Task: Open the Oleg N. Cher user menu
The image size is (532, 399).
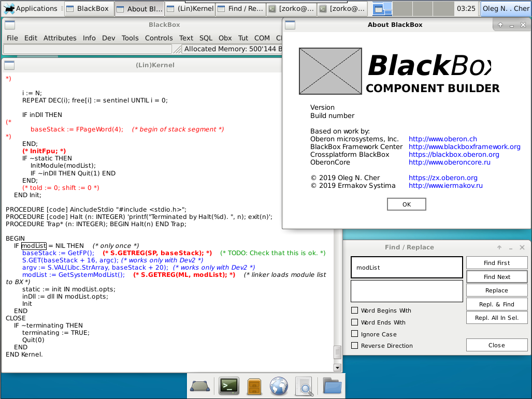Action: pos(506,8)
